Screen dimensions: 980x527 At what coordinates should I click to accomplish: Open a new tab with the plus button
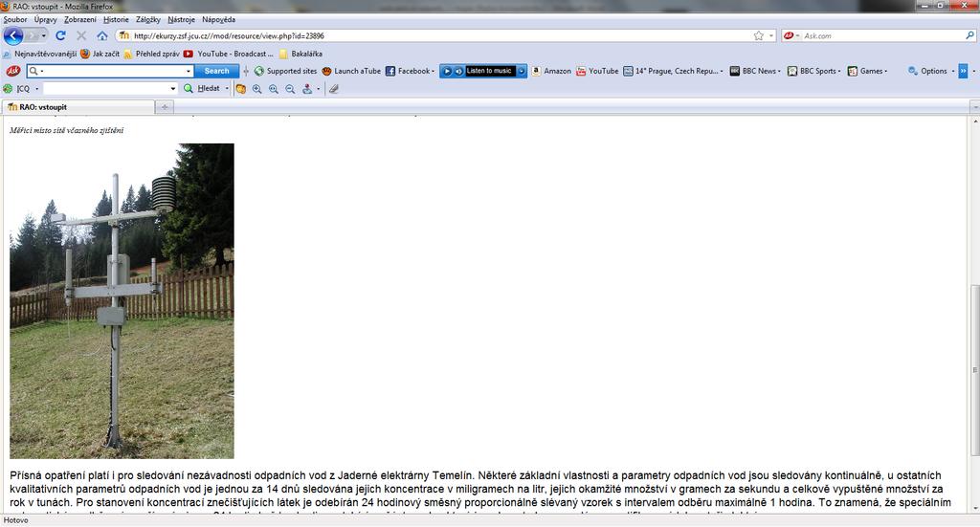click(x=165, y=107)
